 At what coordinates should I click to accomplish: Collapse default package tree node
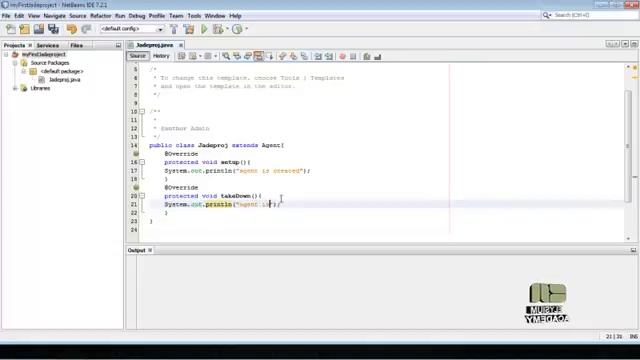pyautogui.click(x=23, y=71)
